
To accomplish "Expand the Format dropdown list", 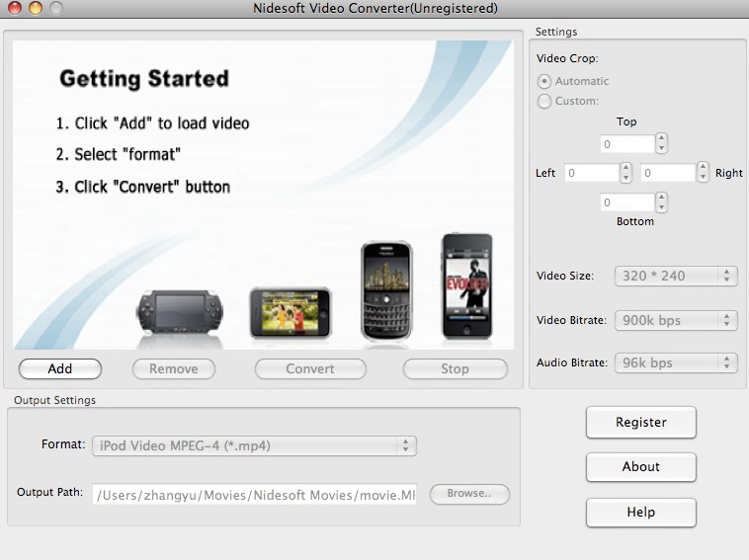I will tap(254, 445).
